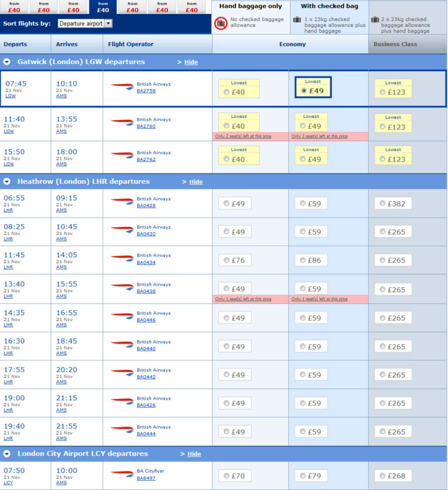Viewport: 448px width, 490px height.
Task: Click British Airways logo for flight BA0440
Action: click(122, 344)
